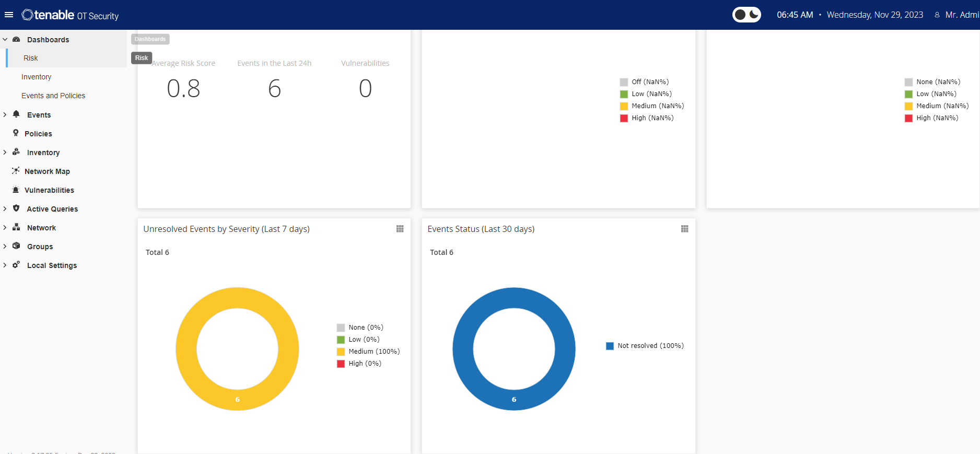This screenshot has width=980, height=454.
Task: Open grid view for Events Status widget
Action: (x=684, y=229)
